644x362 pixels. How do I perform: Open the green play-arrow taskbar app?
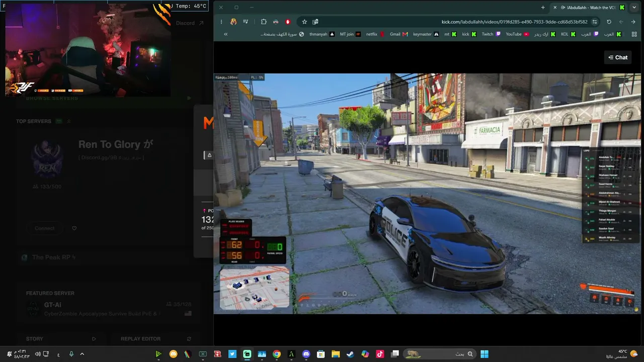[158, 354]
